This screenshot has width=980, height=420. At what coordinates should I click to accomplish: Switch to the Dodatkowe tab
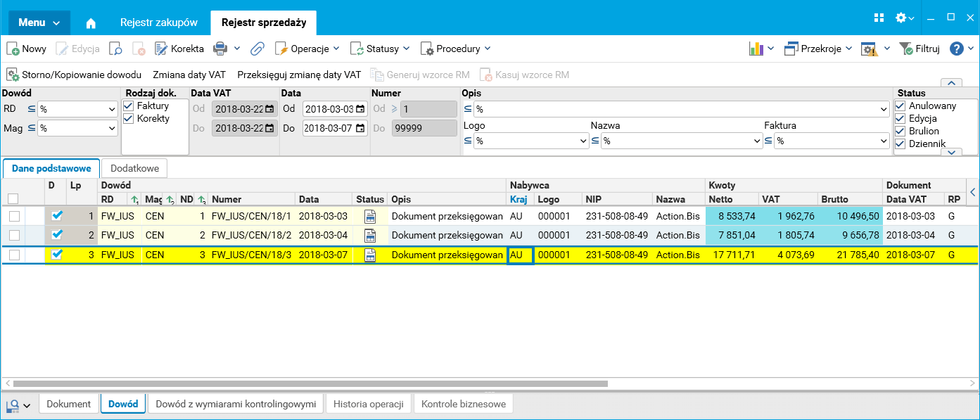tap(135, 168)
